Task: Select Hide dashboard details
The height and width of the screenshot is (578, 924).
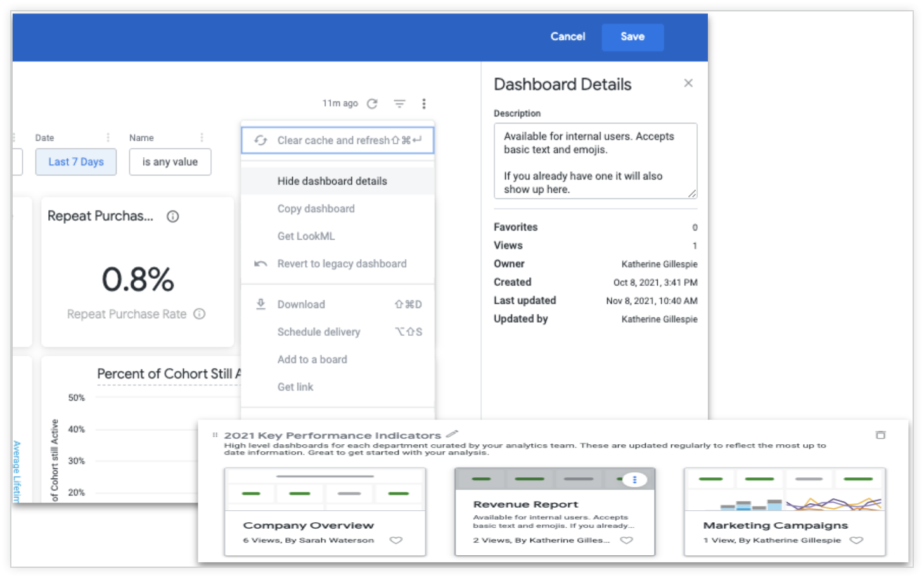Action: pyautogui.click(x=332, y=181)
